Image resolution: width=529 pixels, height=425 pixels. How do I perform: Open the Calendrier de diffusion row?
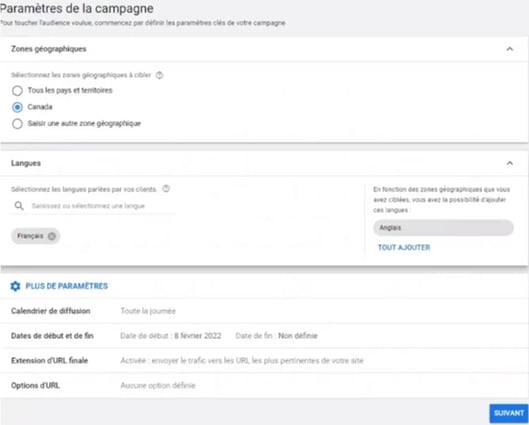pos(264,311)
